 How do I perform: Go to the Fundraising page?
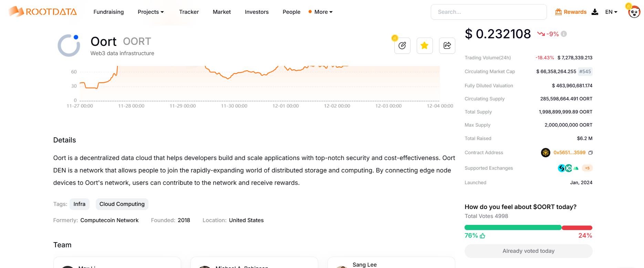(x=108, y=12)
